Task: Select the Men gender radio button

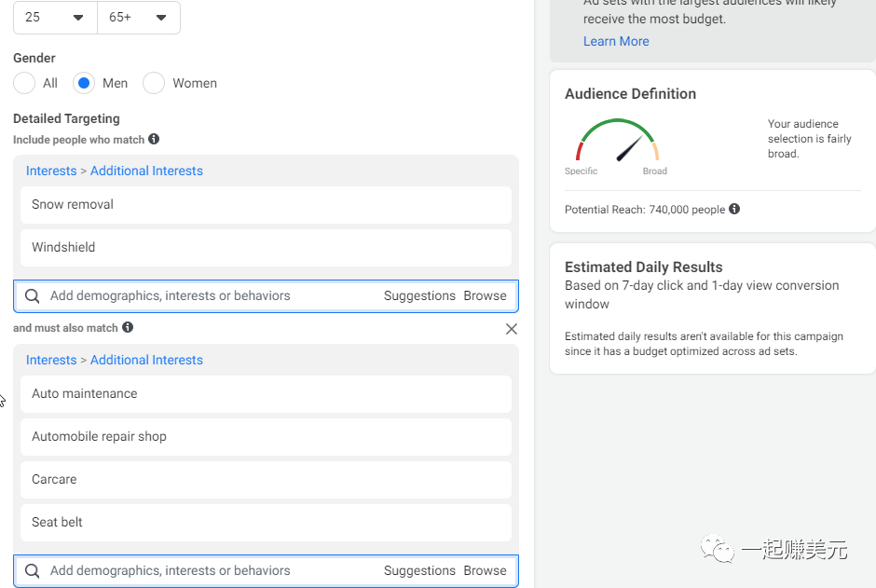Action: coord(84,83)
